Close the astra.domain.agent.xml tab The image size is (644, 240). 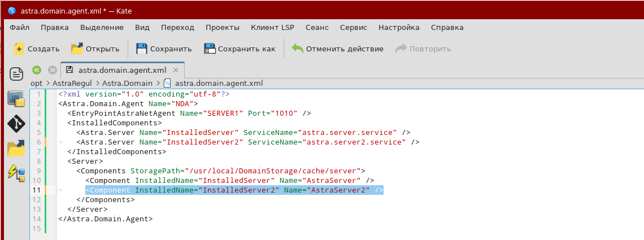[x=176, y=71]
